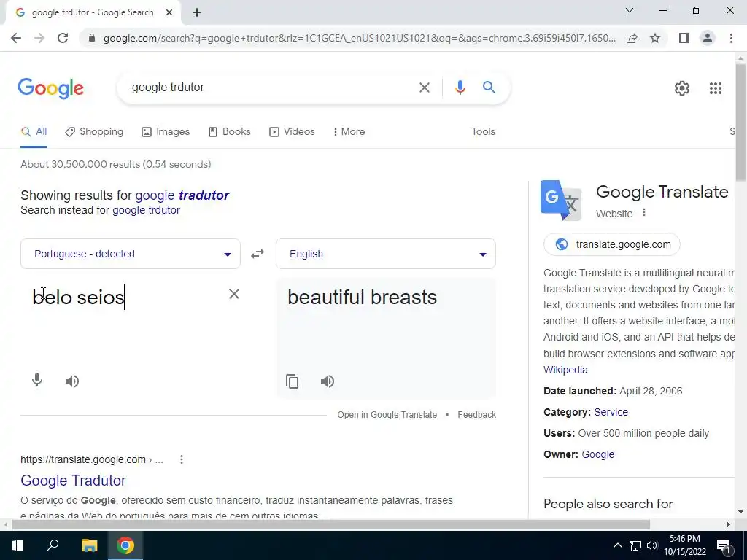Open the English target language dropdown
747x560 pixels.
(x=386, y=254)
